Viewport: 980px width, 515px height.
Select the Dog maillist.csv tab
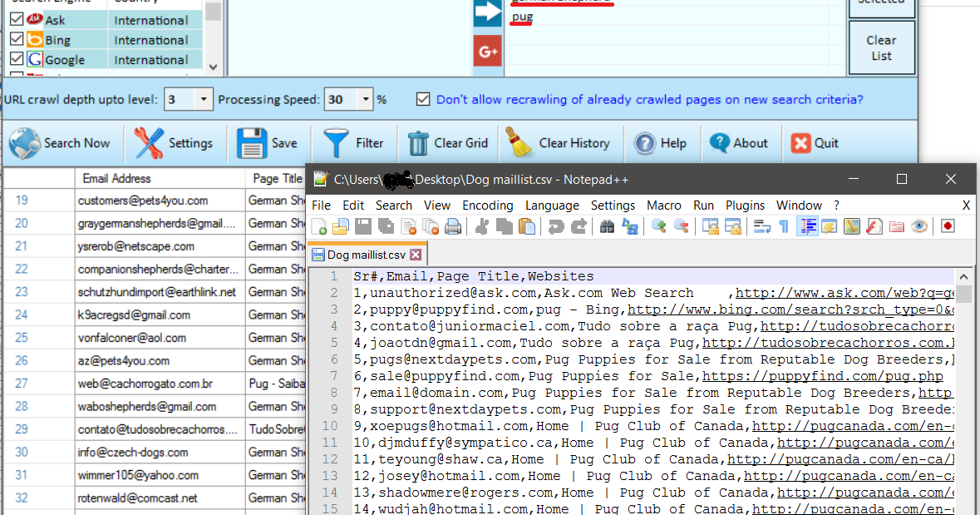click(x=366, y=255)
